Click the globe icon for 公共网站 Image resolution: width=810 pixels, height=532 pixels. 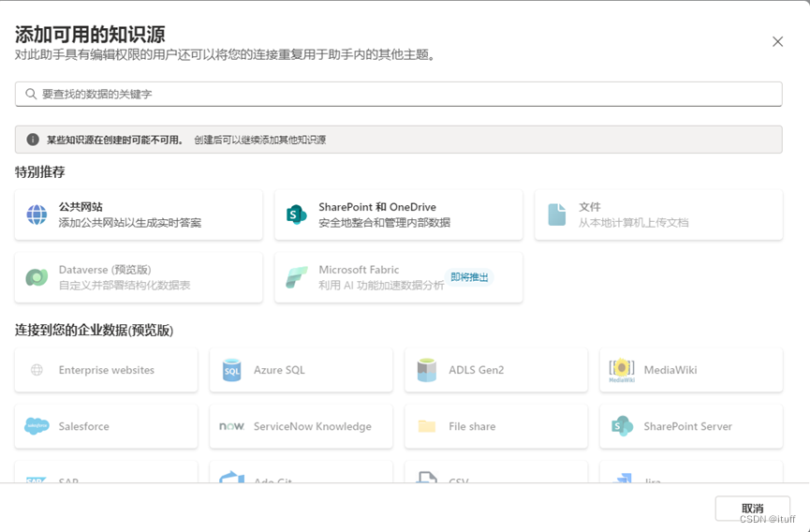click(37, 214)
